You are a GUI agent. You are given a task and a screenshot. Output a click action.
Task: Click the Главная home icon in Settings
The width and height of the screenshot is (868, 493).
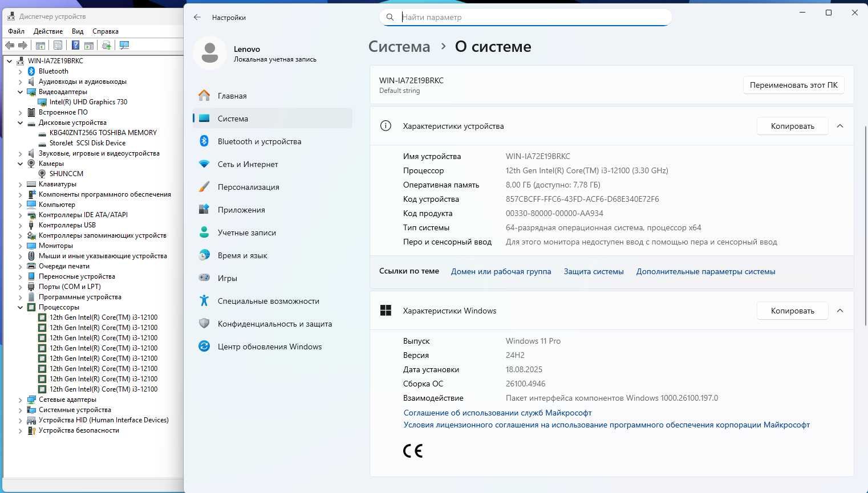coord(204,96)
